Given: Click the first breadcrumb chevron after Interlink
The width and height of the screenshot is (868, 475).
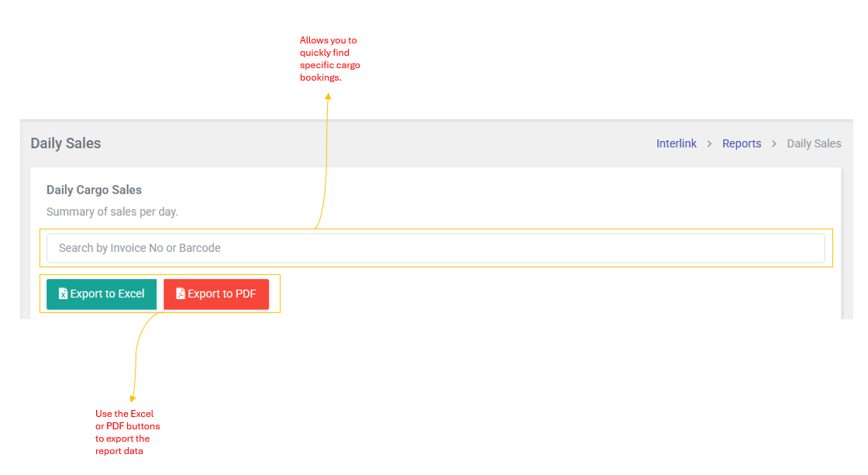Looking at the screenshot, I should (709, 144).
